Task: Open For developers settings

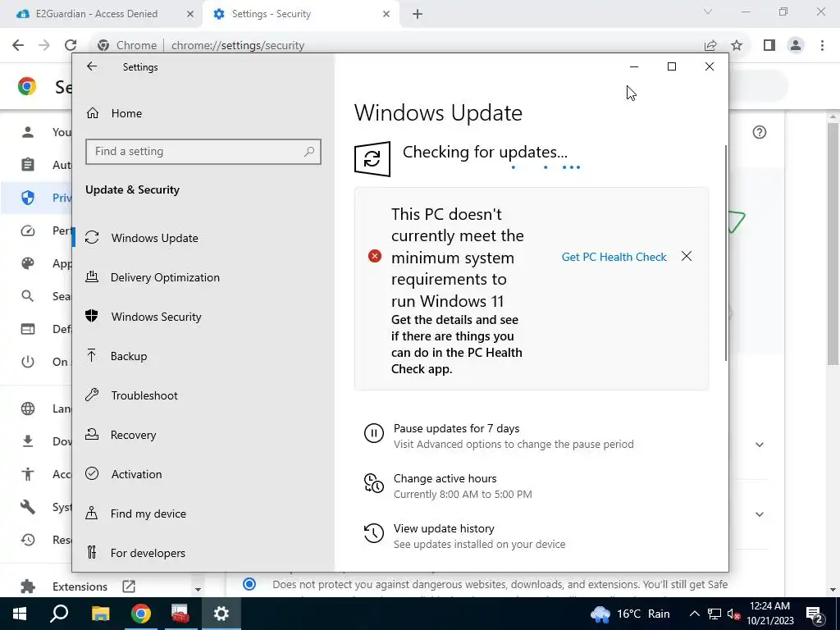Action: (x=148, y=553)
